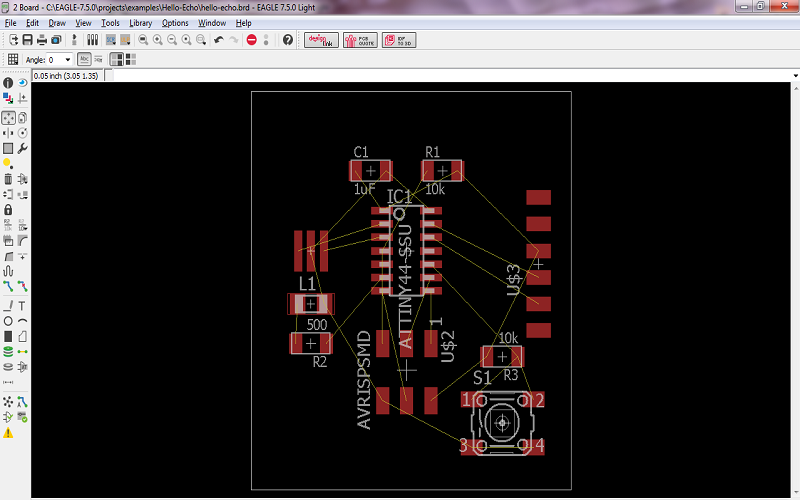Toggle mirrored text orientation button
The height and width of the screenshot is (500, 800).
98,60
